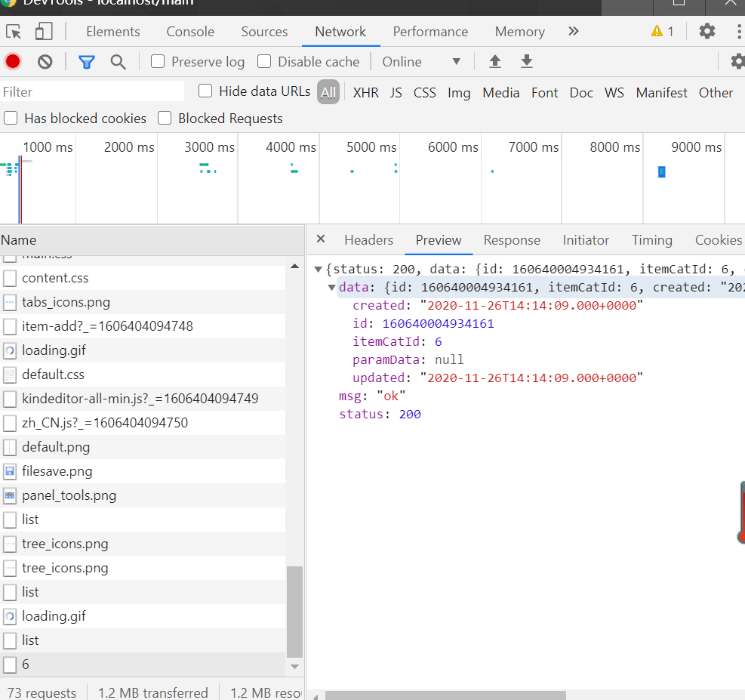Select the item-add?_=1606404094748 request
Screen dimensions: 745x700
pos(143,326)
